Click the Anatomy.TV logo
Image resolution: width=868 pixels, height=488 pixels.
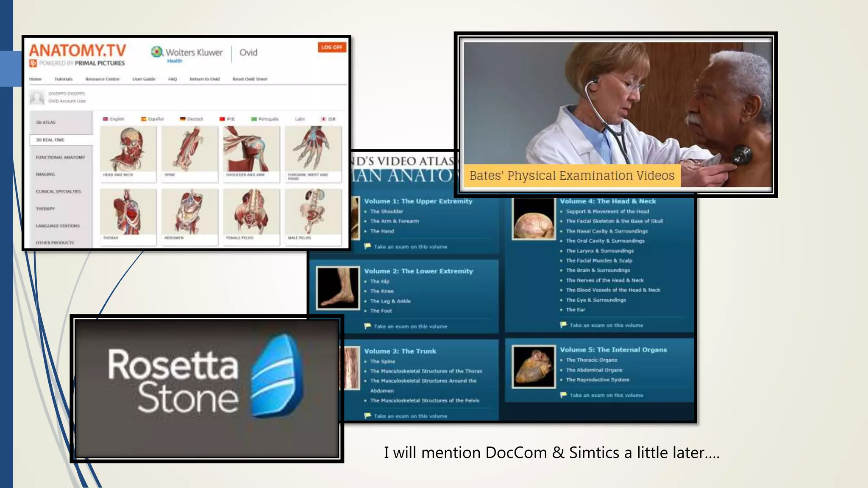click(x=78, y=55)
